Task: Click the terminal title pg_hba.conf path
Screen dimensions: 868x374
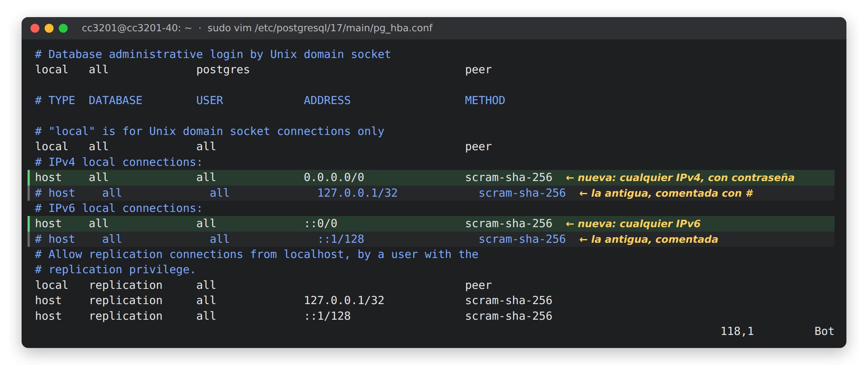Action: point(320,28)
